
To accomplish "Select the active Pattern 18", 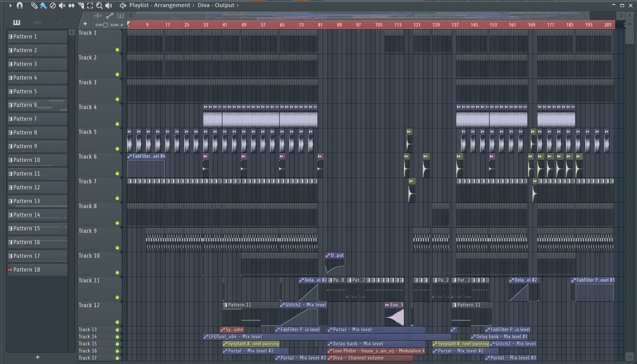I will coord(38,270).
